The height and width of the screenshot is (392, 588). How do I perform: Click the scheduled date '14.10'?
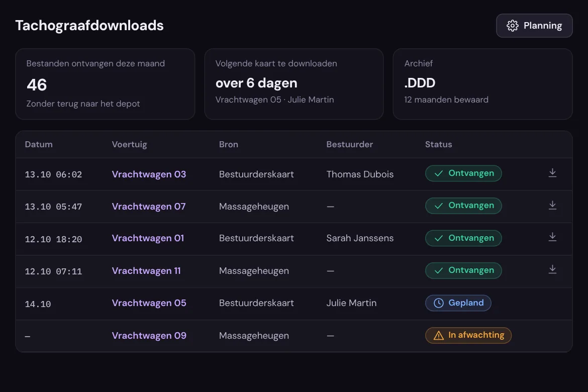tap(38, 304)
